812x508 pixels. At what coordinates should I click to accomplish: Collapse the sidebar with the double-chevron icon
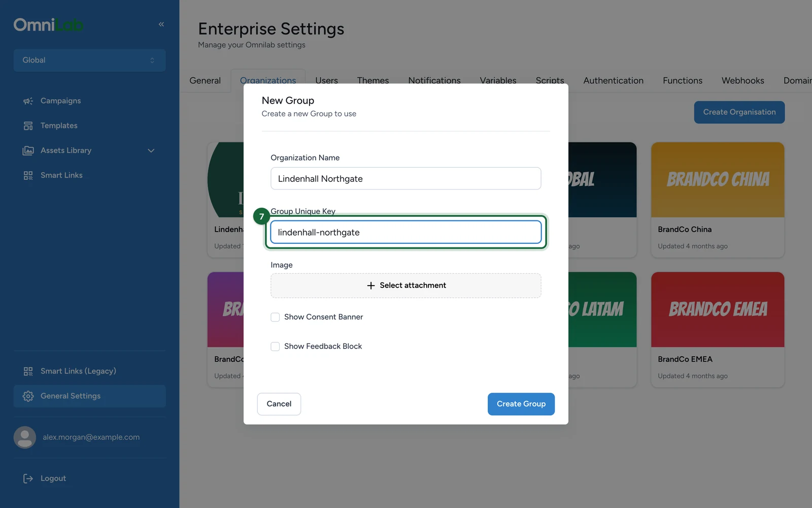[161, 24]
